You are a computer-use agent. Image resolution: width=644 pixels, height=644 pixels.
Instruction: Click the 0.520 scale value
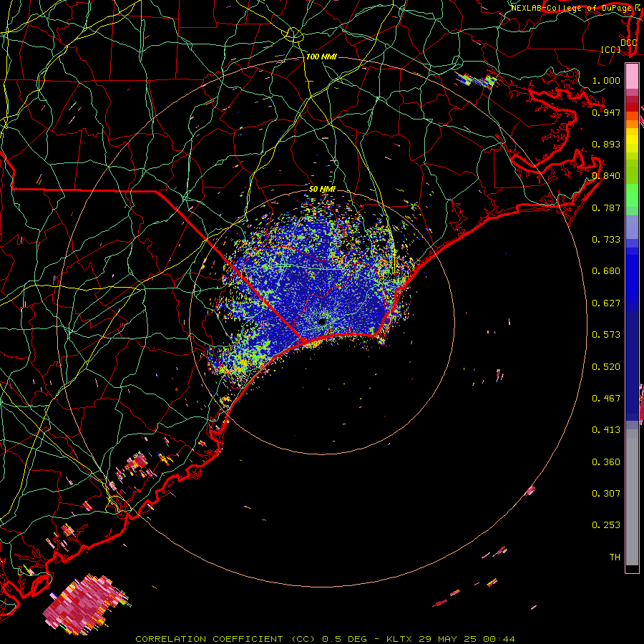click(606, 367)
